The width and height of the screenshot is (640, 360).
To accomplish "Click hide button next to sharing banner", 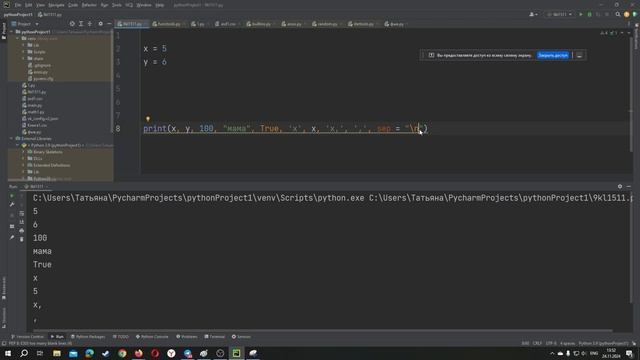I will pyautogui.click(x=579, y=55).
